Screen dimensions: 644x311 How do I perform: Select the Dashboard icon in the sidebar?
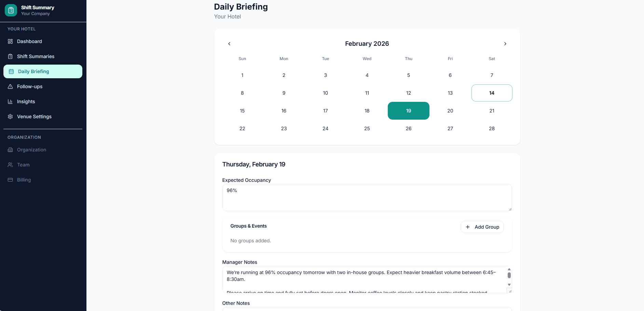click(x=11, y=41)
